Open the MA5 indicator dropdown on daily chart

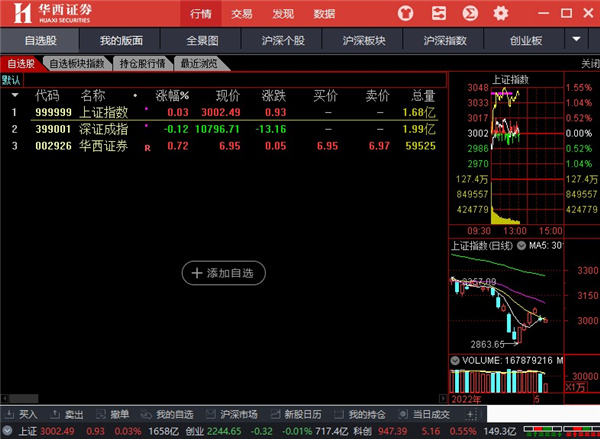click(x=522, y=246)
